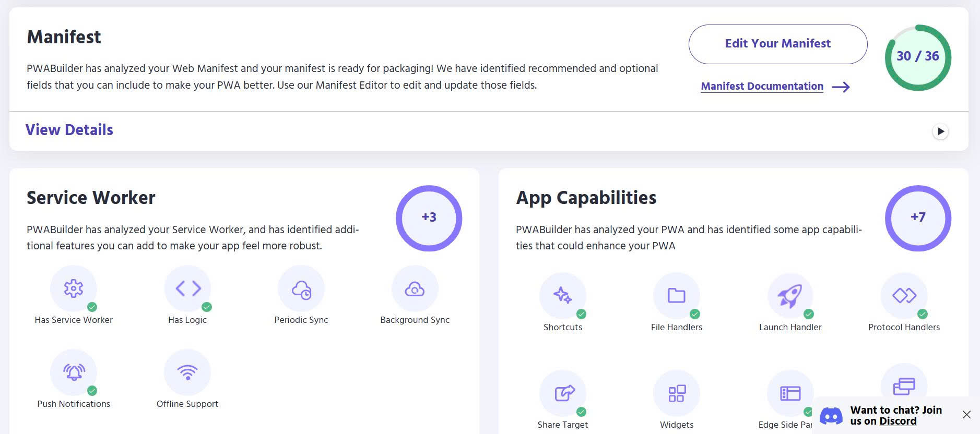
Task: Click the View Details heading
Action: tap(69, 130)
